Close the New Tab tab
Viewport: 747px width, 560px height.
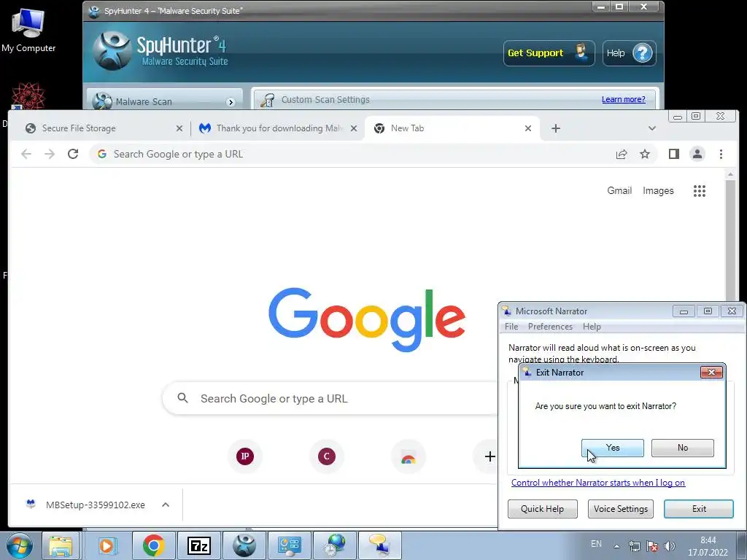pyautogui.click(x=528, y=128)
